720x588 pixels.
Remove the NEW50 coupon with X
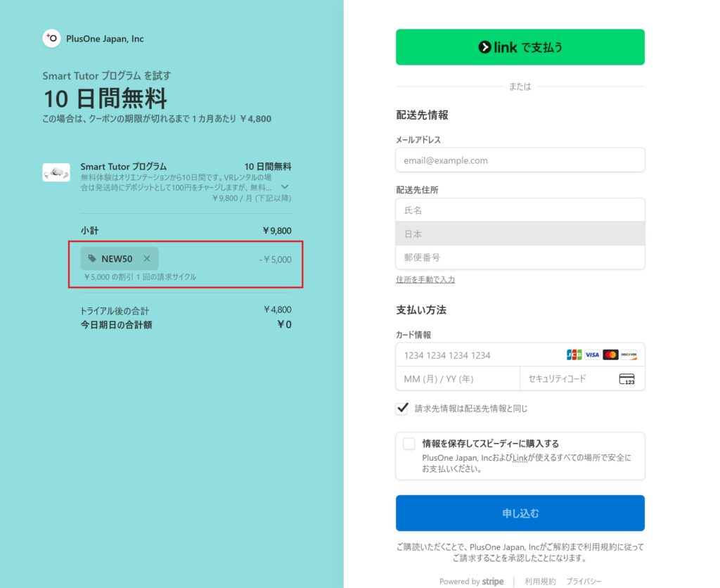[146, 259]
